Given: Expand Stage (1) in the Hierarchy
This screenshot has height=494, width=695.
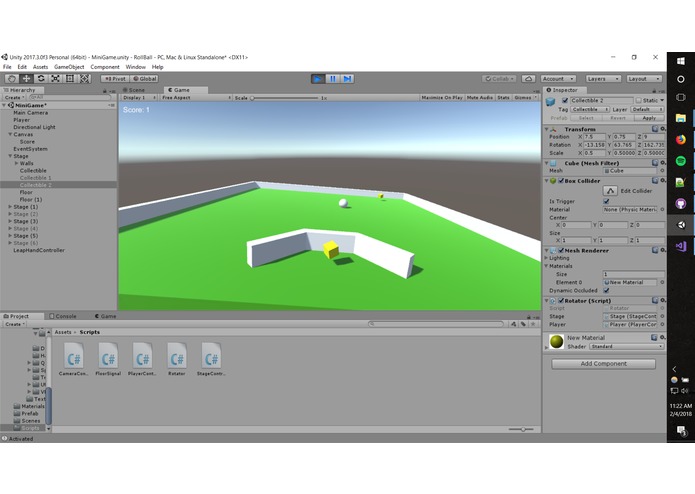Looking at the screenshot, I should pos(10,207).
